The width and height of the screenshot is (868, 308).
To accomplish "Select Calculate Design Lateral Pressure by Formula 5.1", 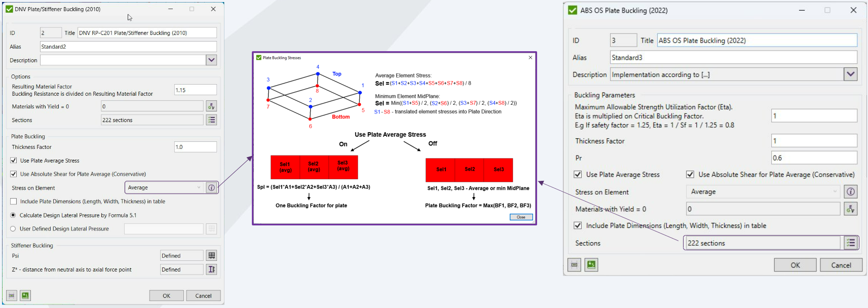I will 13,215.
